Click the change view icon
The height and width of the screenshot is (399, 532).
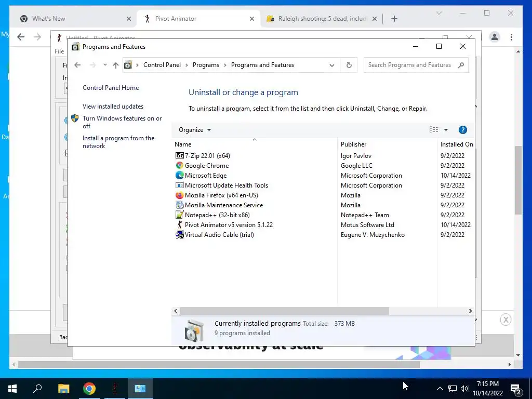tap(434, 129)
